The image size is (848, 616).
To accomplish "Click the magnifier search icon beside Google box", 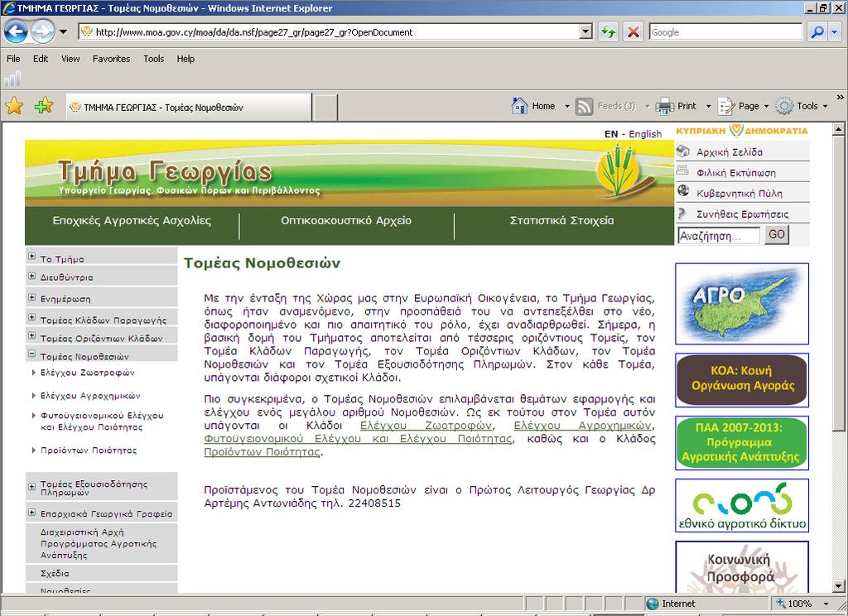I will 817,32.
